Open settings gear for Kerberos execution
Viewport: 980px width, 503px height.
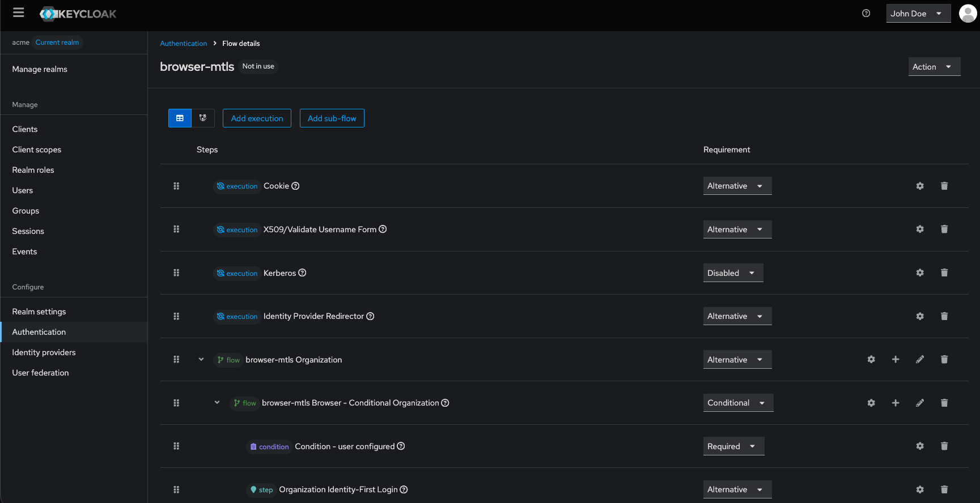pos(920,272)
